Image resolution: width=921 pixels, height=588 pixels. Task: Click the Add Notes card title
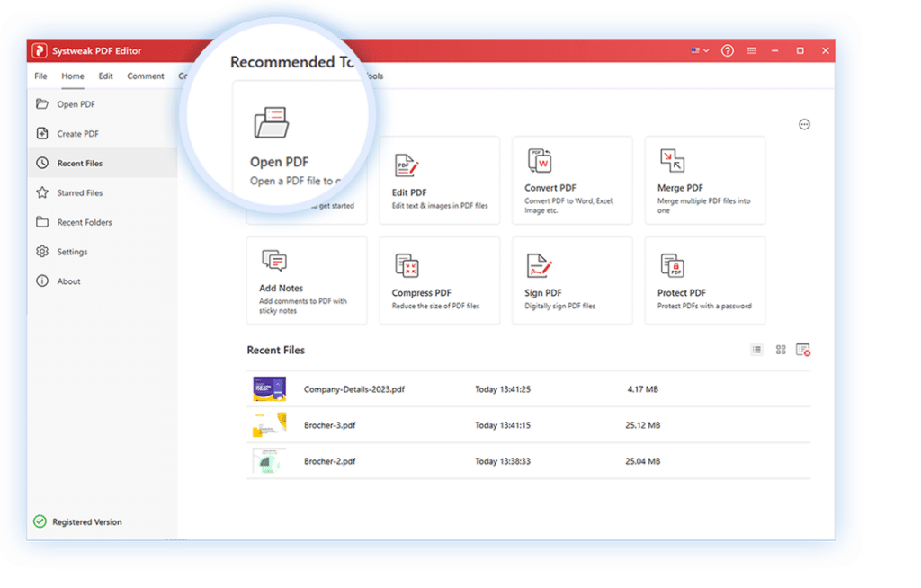(282, 289)
